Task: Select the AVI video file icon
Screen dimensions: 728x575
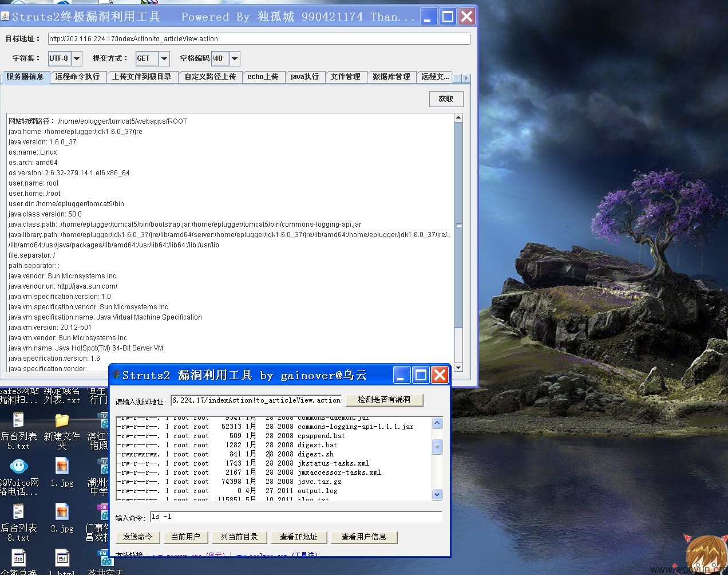Action: click(x=104, y=512)
